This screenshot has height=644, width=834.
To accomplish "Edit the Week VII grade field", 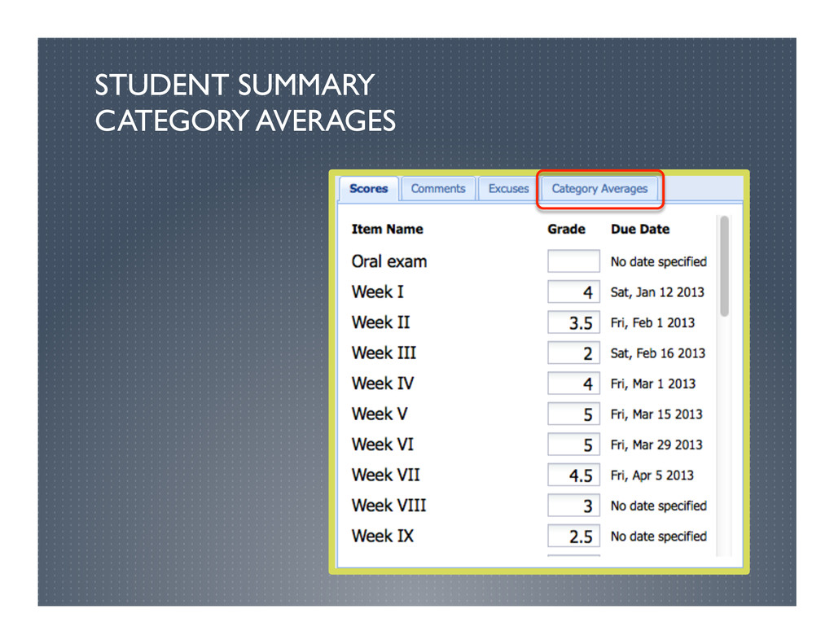I will [x=573, y=475].
